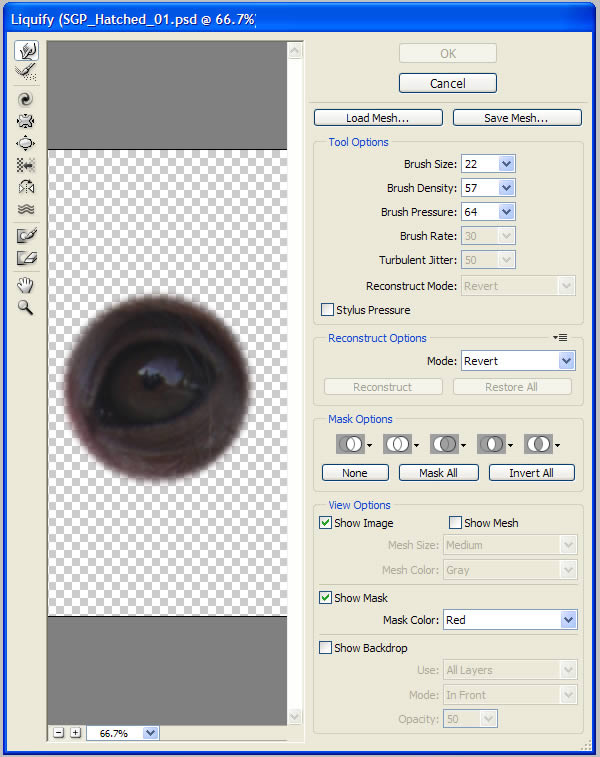
Task: Click Brush Pressure value field
Action: [480, 211]
